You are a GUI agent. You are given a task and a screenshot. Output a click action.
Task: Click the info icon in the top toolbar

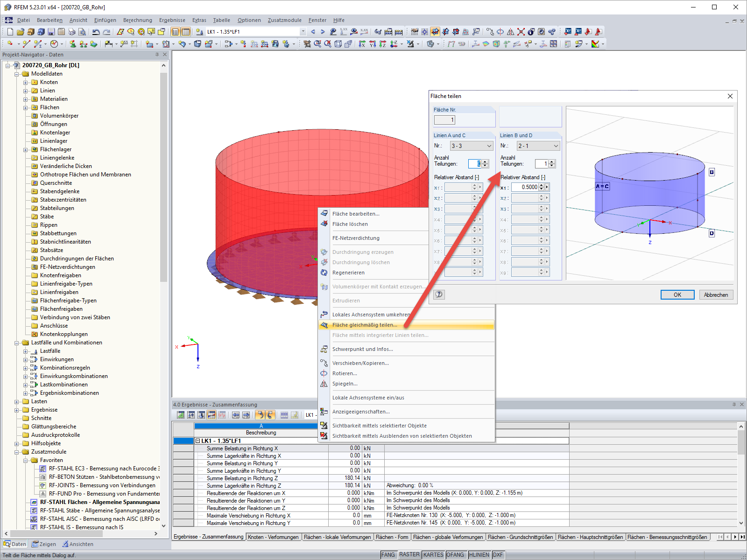click(x=531, y=32)
